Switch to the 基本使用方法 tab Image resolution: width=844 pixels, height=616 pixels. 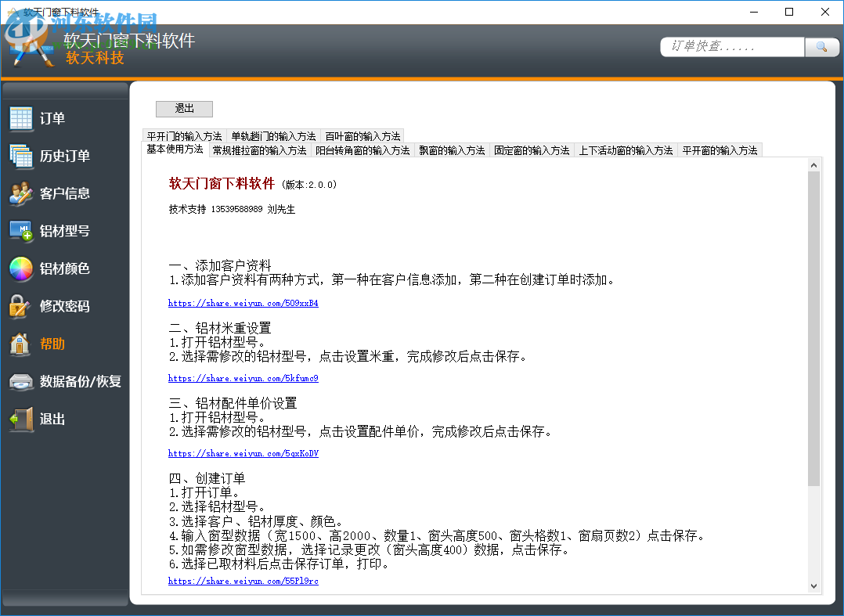point(173,149)
